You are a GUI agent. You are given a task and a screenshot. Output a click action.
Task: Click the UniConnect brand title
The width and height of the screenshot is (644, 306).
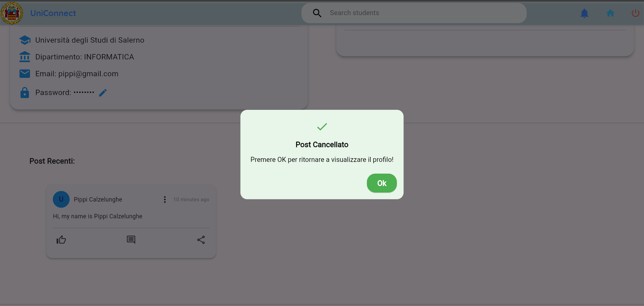tap(53, 13)
